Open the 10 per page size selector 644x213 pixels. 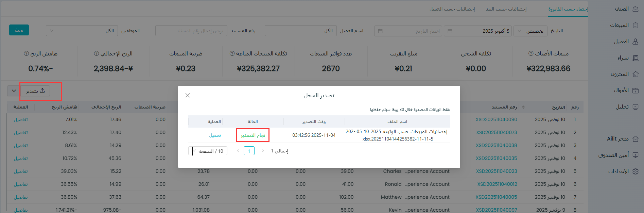[208, 151]
